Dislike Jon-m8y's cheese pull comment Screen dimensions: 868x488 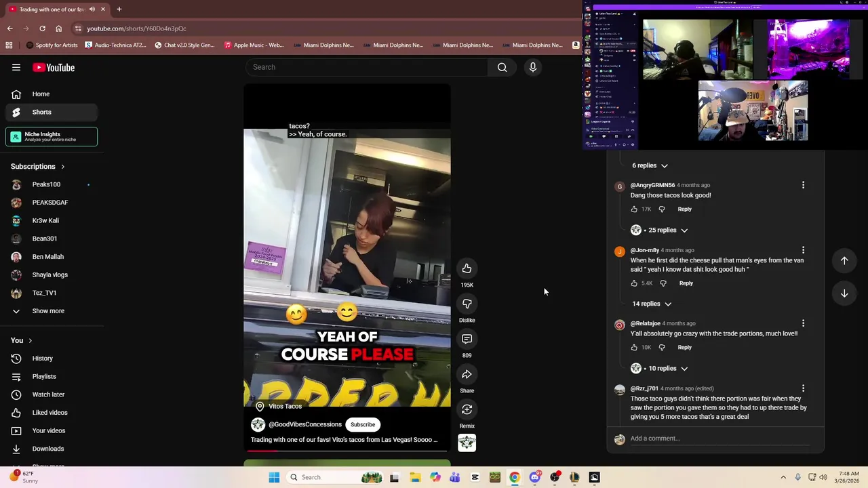tap(663, 283)
